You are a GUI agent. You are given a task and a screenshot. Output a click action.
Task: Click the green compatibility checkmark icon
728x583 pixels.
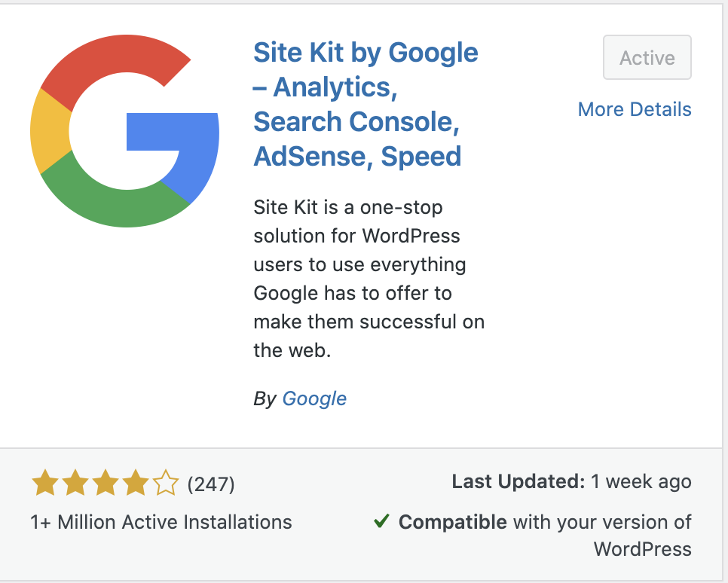(x=381, y=521)
